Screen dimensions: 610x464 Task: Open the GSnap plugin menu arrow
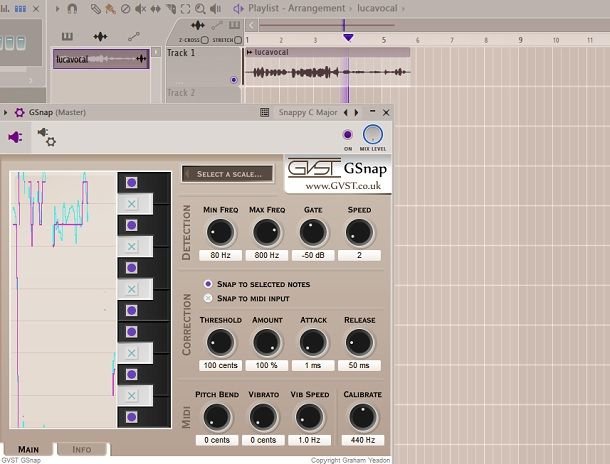(5, 112)
